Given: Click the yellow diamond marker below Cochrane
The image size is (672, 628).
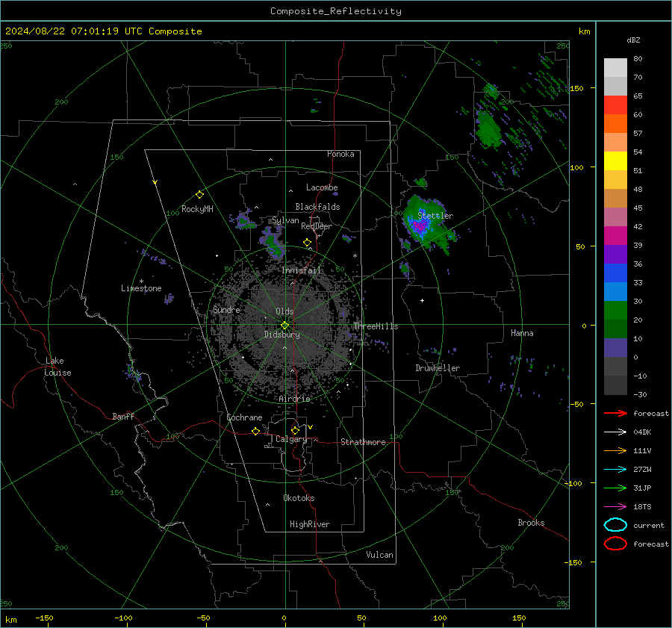Looking at the screenshot, I should (256, 432).
